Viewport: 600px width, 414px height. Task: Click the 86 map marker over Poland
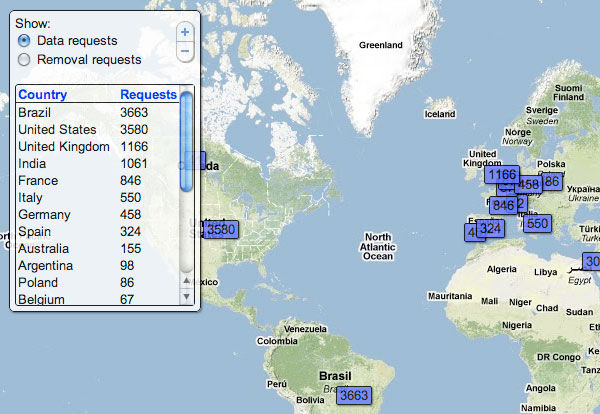pos(552,181)
